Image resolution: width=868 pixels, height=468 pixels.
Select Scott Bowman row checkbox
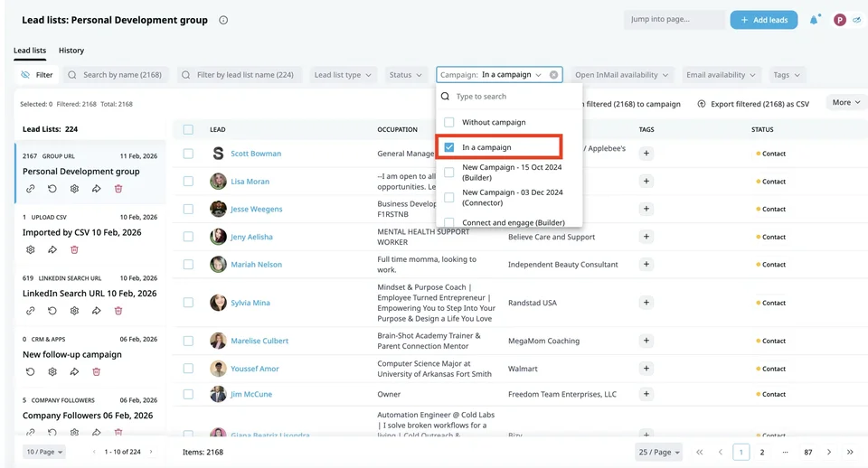188,154
